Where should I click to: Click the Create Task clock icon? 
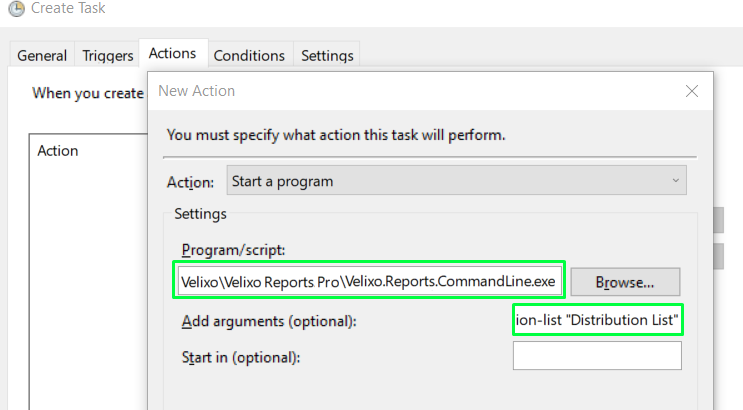pyautogui.click(x=16, y=8)
